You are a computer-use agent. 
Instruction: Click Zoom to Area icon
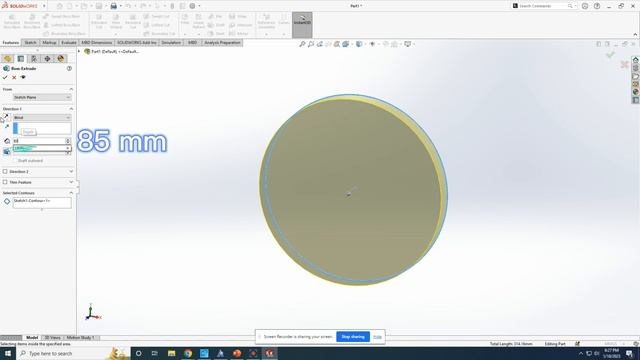click(311, 44)
